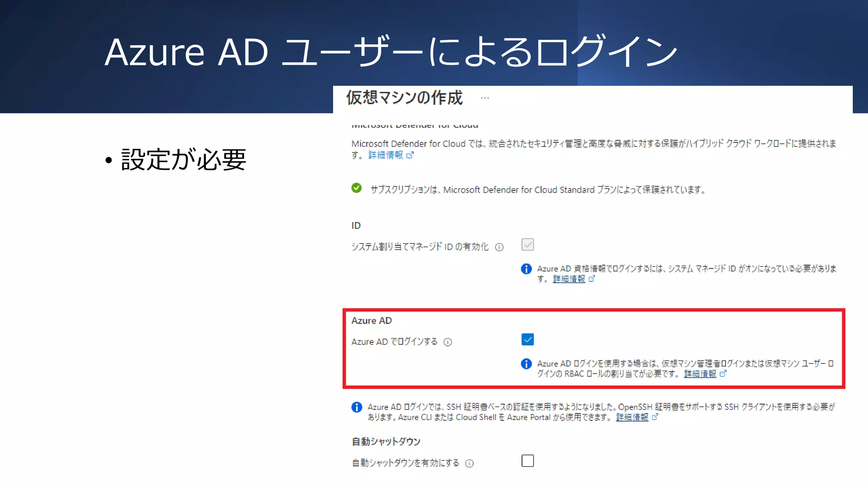Enable 自動シャットダウンを有効にする checkbox

point(527,460)
